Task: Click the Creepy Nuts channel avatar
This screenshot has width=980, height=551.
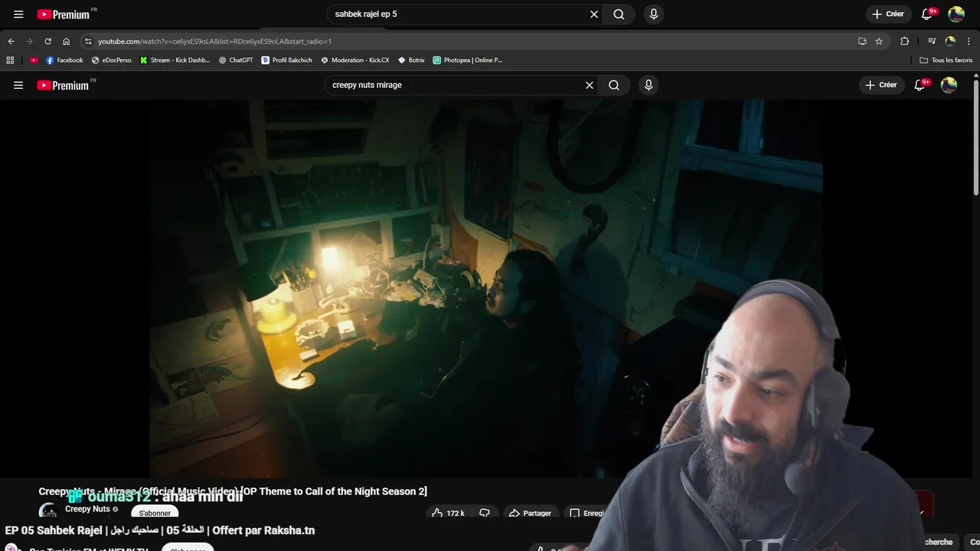Action: [x=48, y=511]
